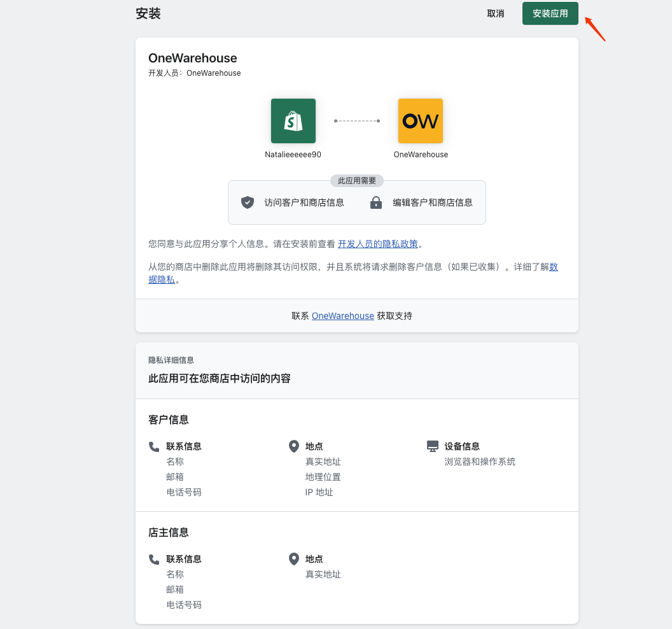
Task: Click the 店主信息 section heading
Action: click(x=169, y=532)
